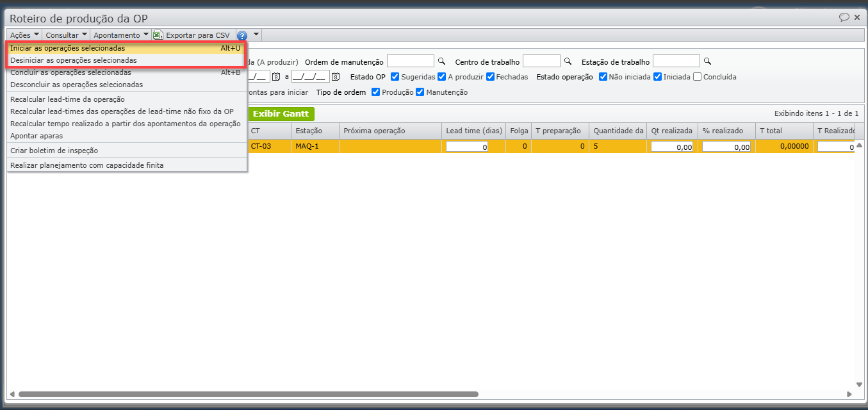This screenshot has width=868, height=410.
Task: Toggle the Não iniciada checkbox
Action: pos(603,77)
